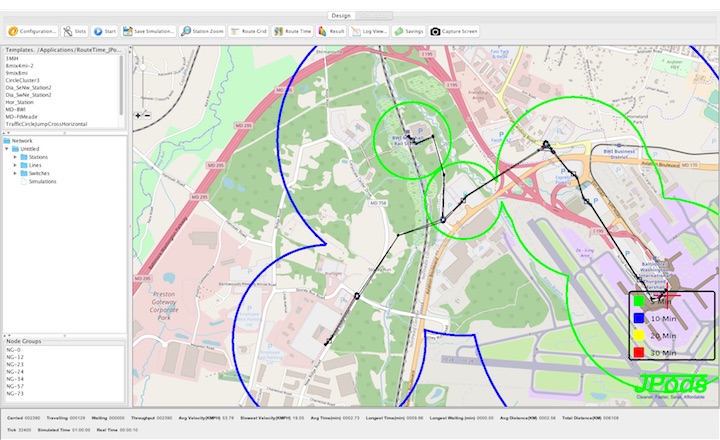Image resolution: width=720 pixels, height=440 pixels.
Task: Click the Slots toolbar button
Action: pos(74,31)
